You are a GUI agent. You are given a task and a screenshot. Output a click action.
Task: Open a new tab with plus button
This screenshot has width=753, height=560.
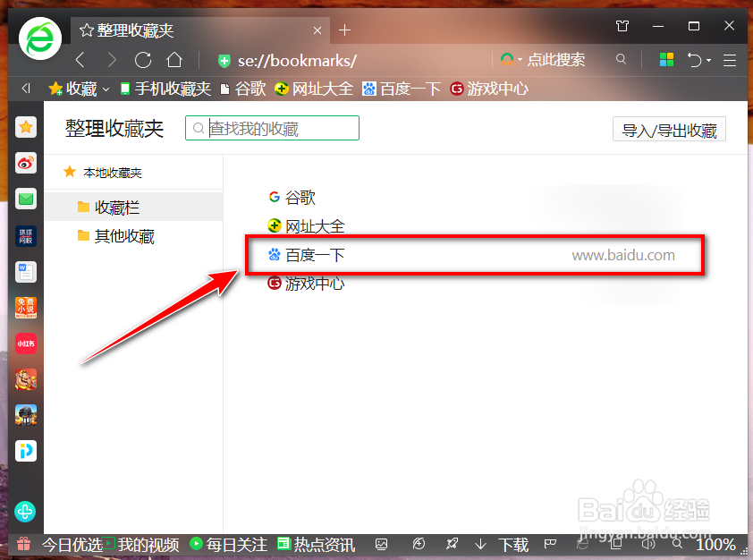pyautogui.click(x=344, y=30)
